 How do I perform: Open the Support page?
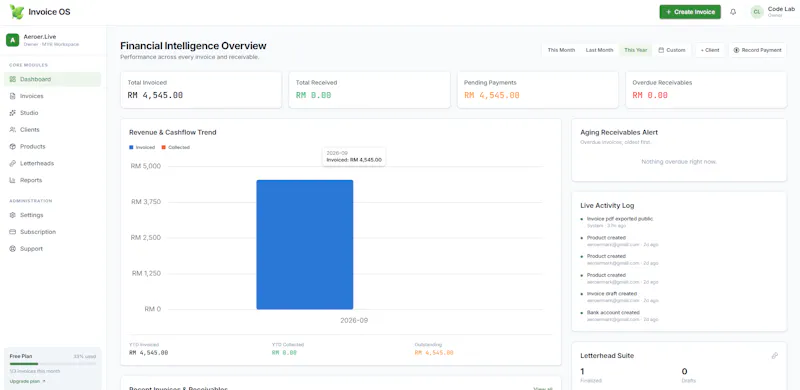[53, 249]
